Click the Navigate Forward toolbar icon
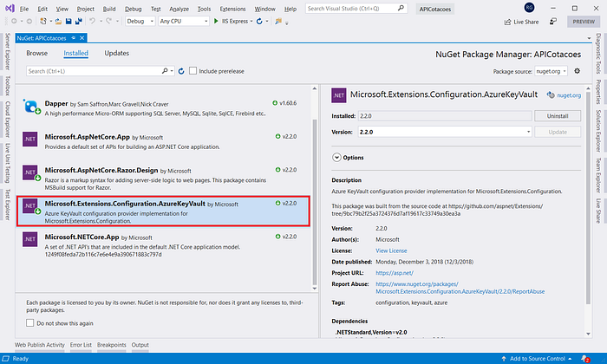Viewport: 607px width, 364px height. click(29, 22)
